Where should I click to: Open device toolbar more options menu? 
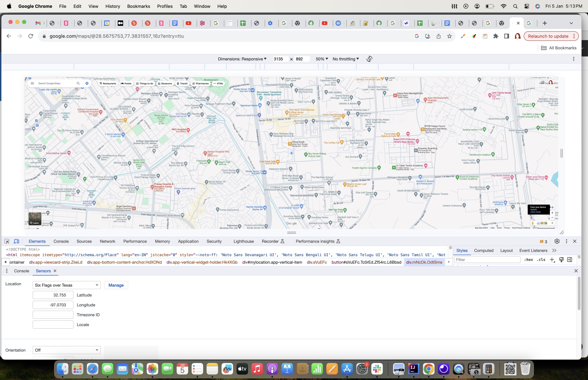tap(573, 59)
